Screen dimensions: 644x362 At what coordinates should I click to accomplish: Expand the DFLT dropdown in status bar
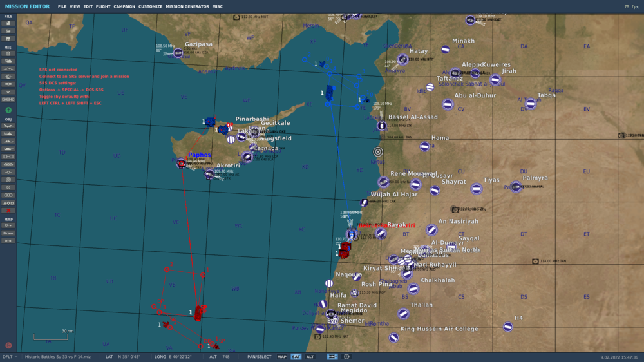[10, 357]
